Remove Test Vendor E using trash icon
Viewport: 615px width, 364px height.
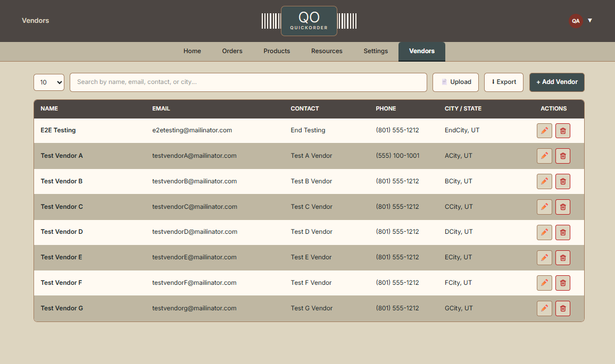pos(563,258)
